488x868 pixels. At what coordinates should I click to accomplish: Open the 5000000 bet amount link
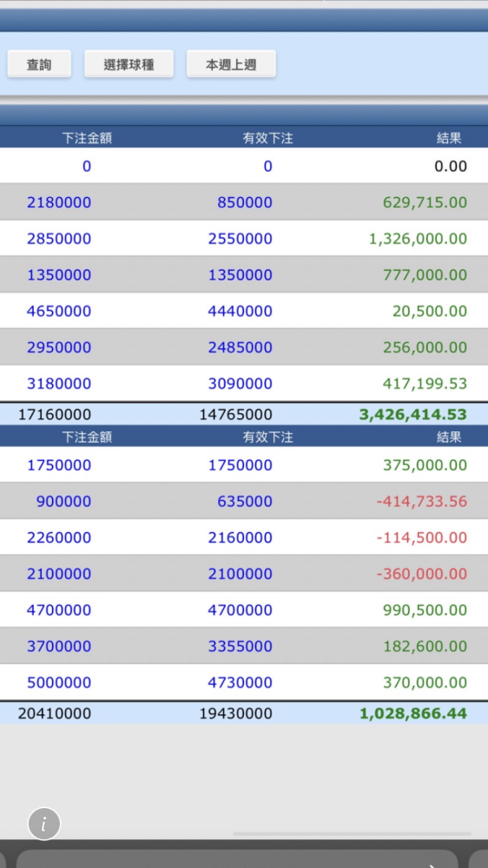tap(59, 682)
